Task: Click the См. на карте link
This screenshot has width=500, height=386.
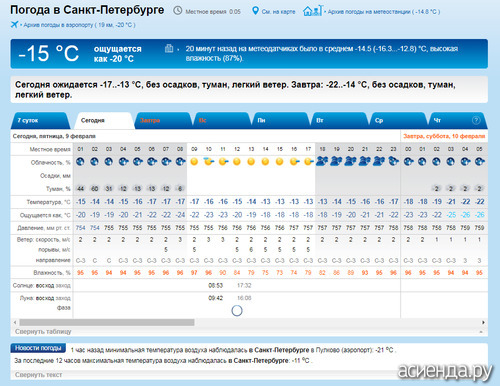Action: click(278, 12)
